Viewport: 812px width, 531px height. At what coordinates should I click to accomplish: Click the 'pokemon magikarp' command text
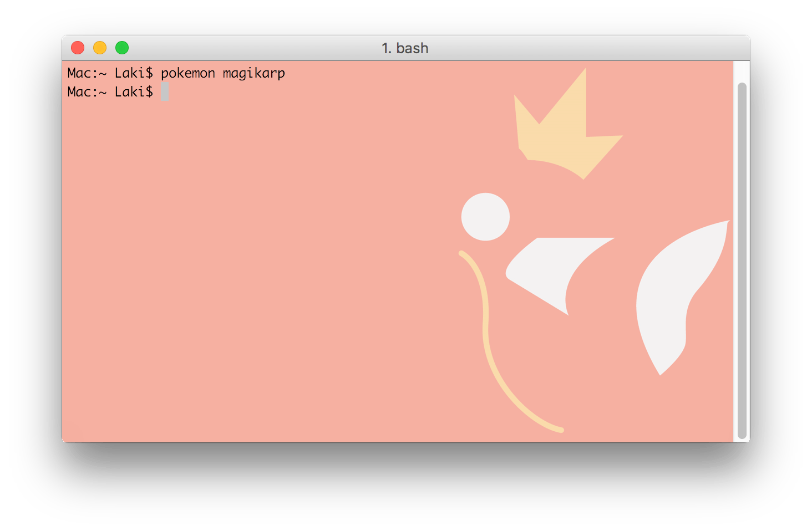click(x=223, y=73)
